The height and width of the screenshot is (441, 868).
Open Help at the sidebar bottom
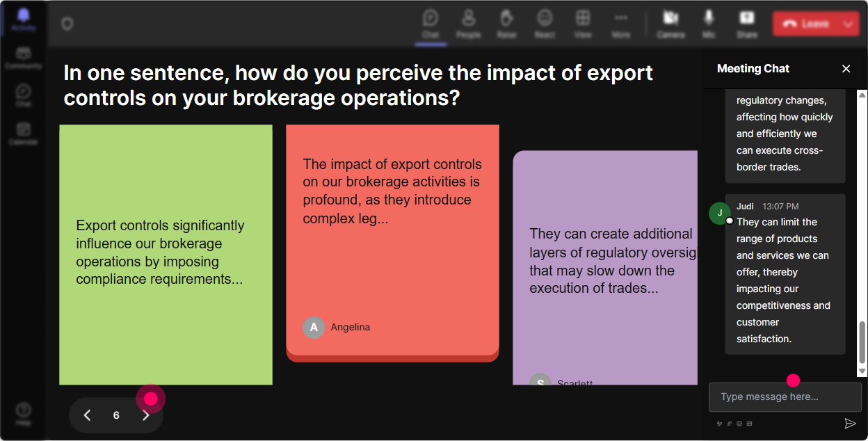(24, 413)
